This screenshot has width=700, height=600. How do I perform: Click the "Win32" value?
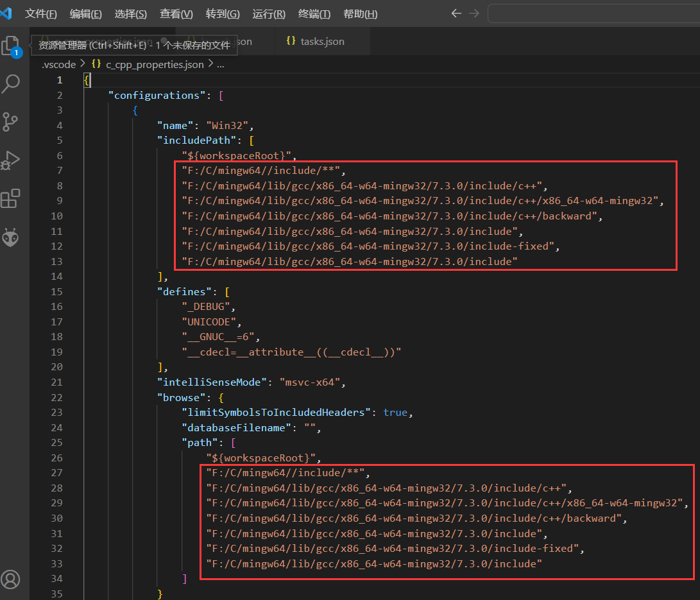(x=227, y=126)
